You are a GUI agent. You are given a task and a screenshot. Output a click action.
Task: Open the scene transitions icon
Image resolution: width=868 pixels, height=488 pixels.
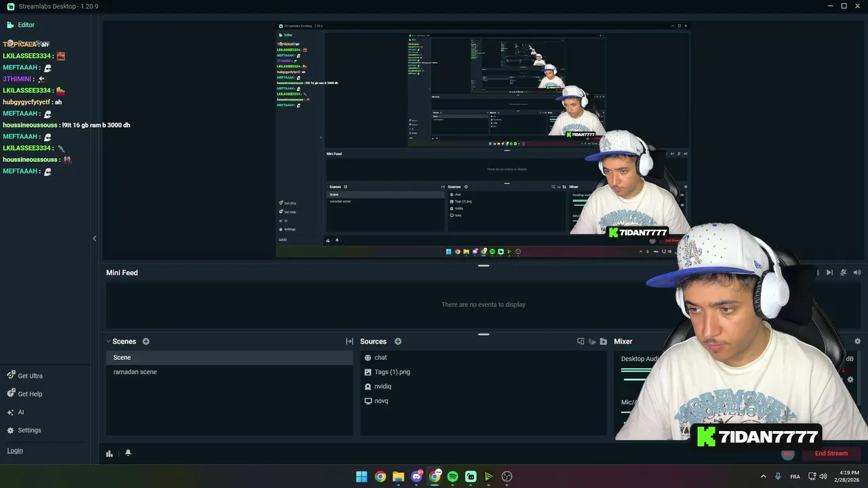click(x=349, y=342)
